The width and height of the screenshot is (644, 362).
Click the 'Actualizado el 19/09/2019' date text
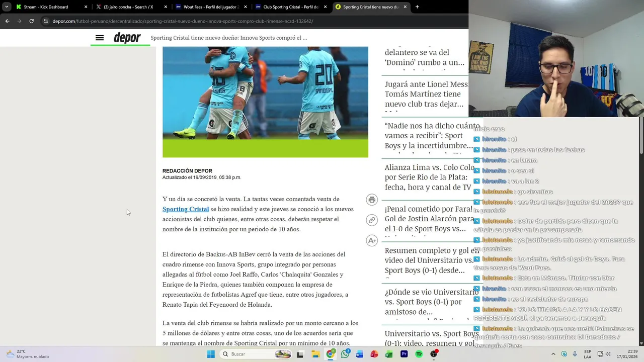(x=202, y=177)
